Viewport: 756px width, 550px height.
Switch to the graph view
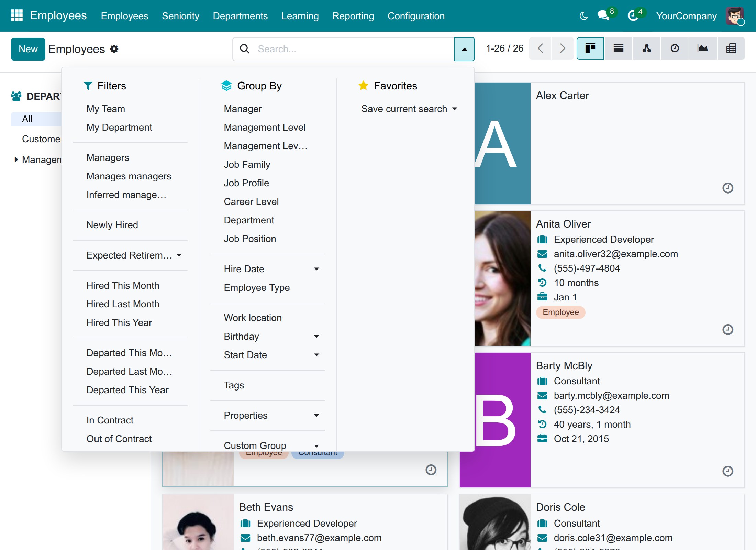[x=703, y=48]
